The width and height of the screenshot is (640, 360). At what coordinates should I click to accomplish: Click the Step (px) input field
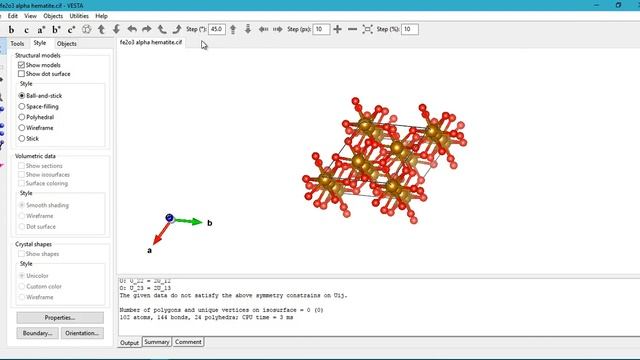click(321, 29)
